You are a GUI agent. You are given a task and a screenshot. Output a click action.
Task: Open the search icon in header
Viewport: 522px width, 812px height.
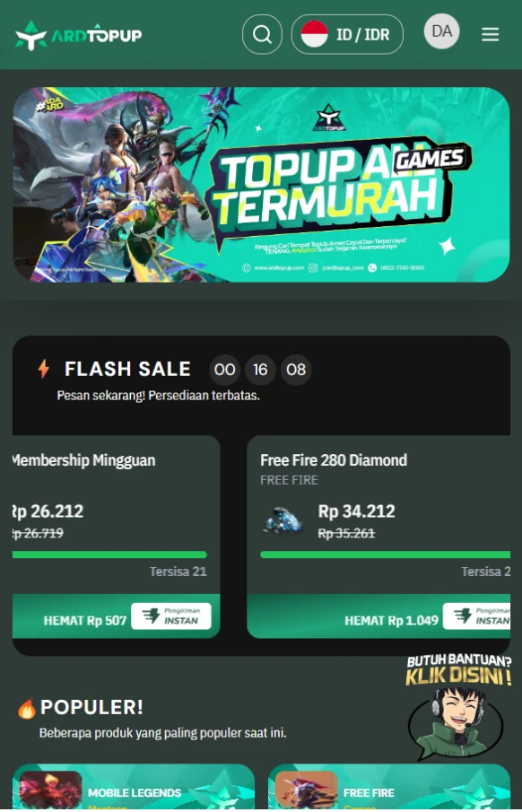[262, 35]
